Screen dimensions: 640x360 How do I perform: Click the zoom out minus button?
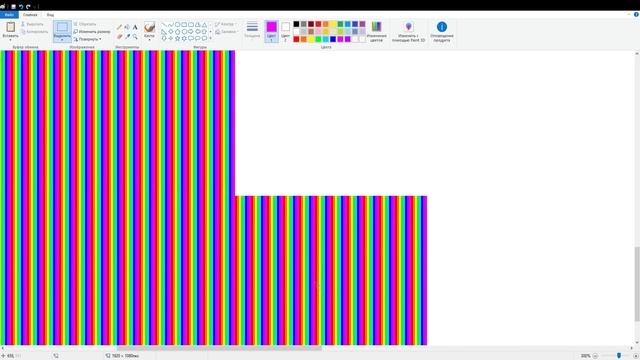[595, 356]
